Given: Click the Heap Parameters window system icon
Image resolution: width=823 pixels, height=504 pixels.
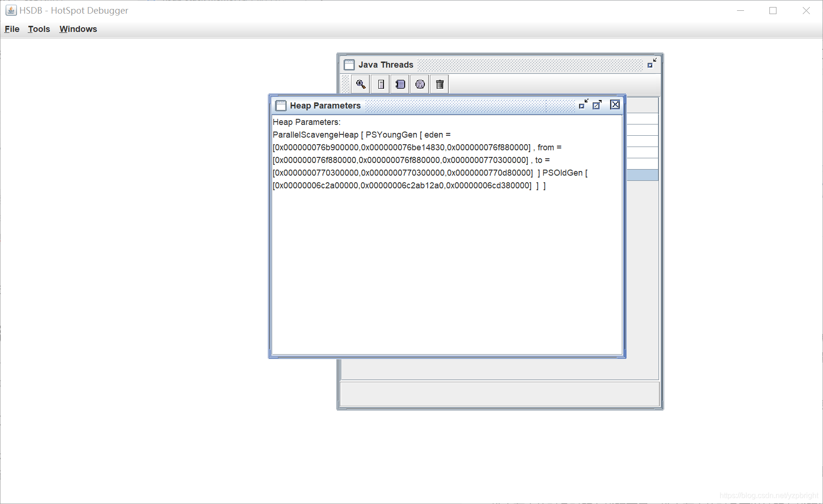Looking at the screenshot, I should click(x=281, y=106).
